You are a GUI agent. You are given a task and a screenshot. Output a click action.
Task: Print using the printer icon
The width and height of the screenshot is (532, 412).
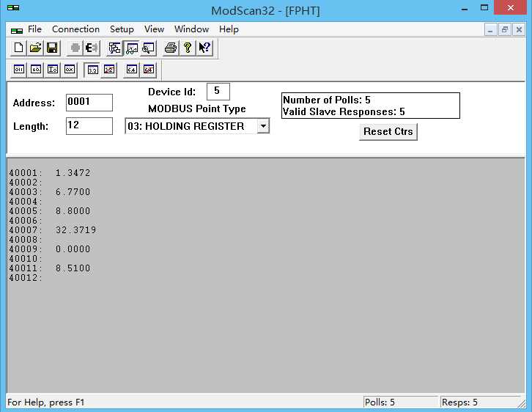[x=171, y=48]
